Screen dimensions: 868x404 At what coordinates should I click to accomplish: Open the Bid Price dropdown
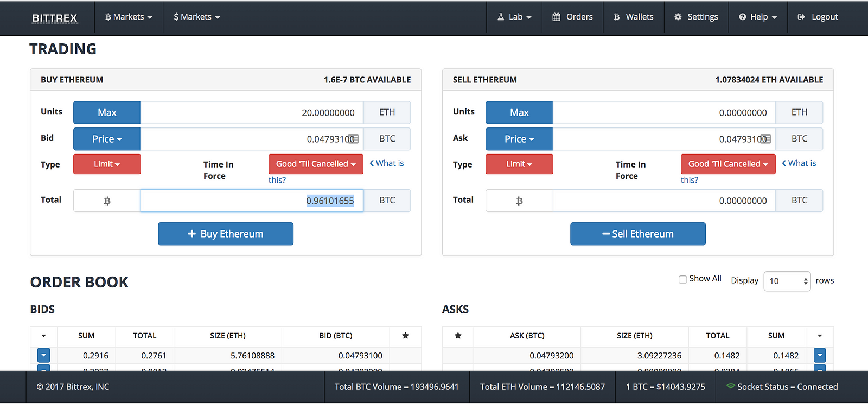[107, 139]
